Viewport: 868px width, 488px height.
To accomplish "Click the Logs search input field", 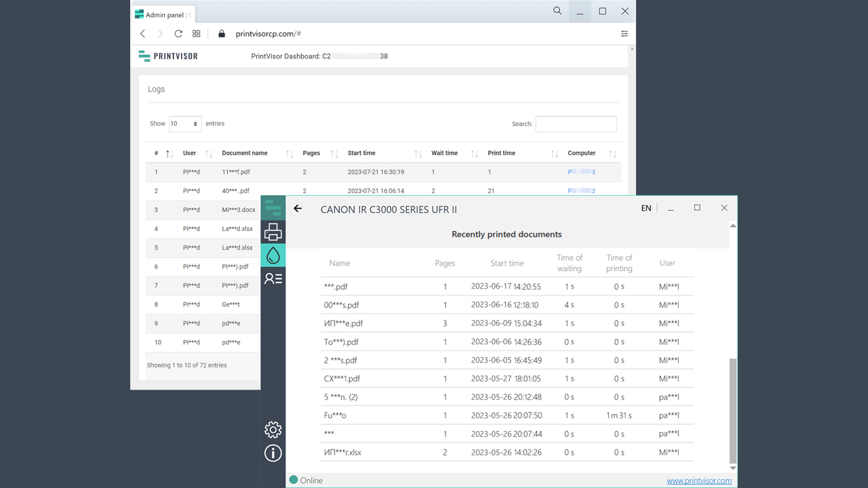I will point(576,124).
